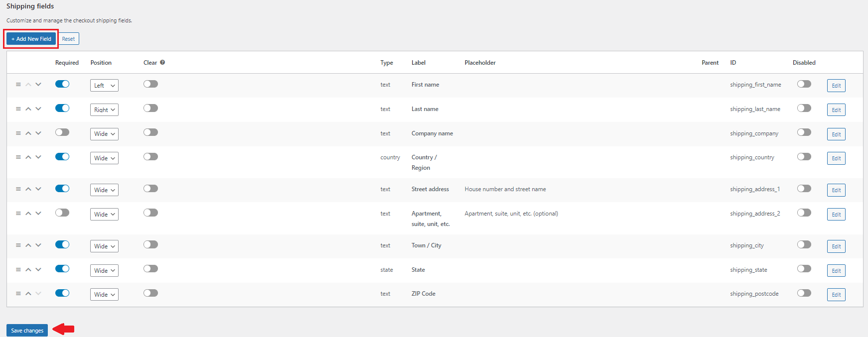This screenshot has width=868, height=337.
Task: Click drag handle icon for State row
Action: (18, 269)
